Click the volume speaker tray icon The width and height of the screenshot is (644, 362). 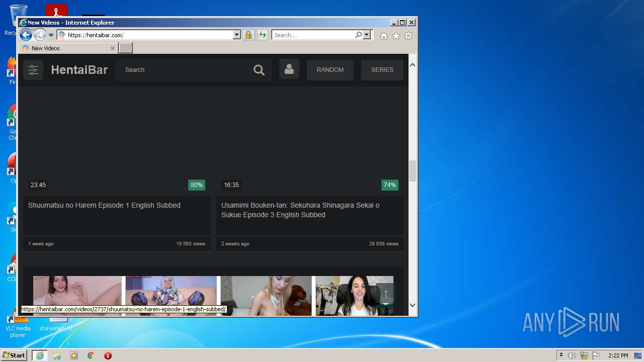point(572,355)
